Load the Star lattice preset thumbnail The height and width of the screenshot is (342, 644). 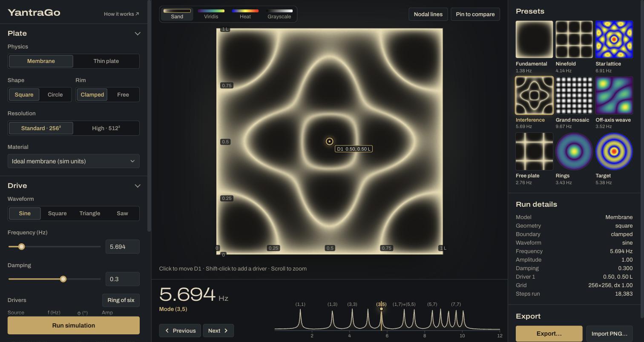tap(614, 40)
